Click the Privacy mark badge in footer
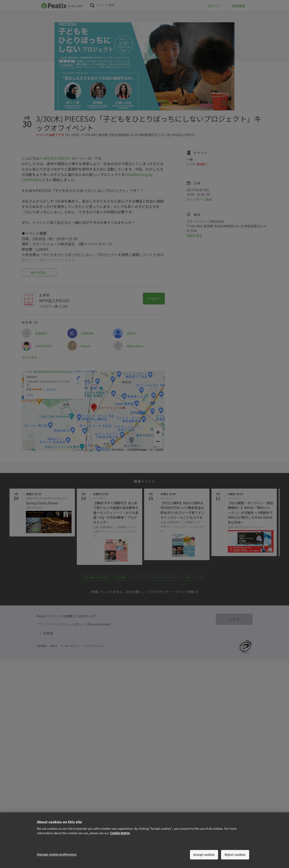Image resolution: width=289 pixels, height=868 pixels. click(x=246, y=647)
